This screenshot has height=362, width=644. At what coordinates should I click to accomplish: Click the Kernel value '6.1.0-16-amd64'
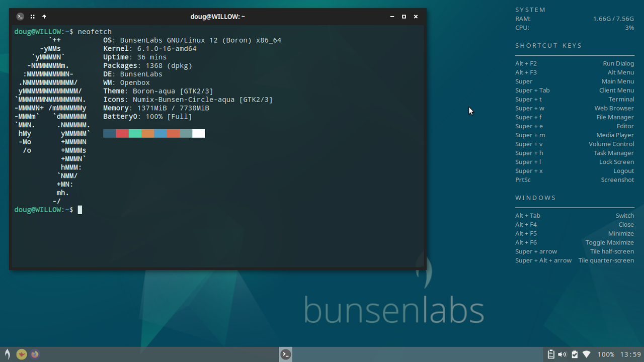pyautogui.click(x=167, y=49)
